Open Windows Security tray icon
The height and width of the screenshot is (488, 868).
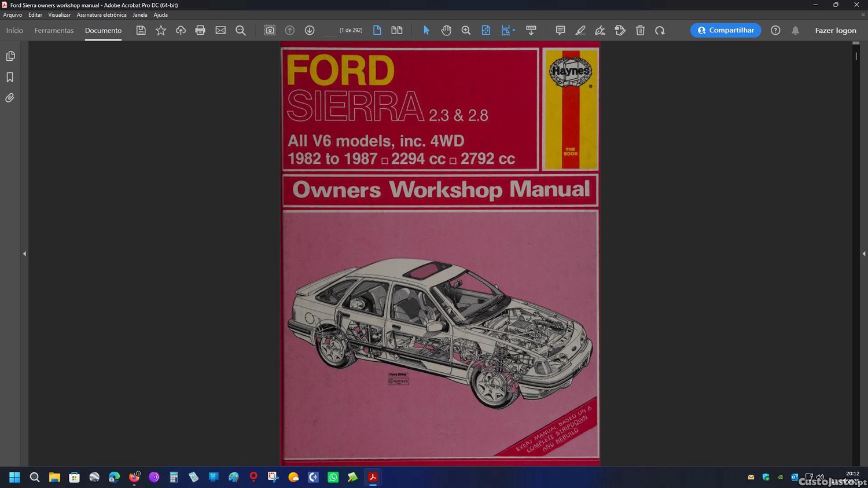(x=766, y=477)
